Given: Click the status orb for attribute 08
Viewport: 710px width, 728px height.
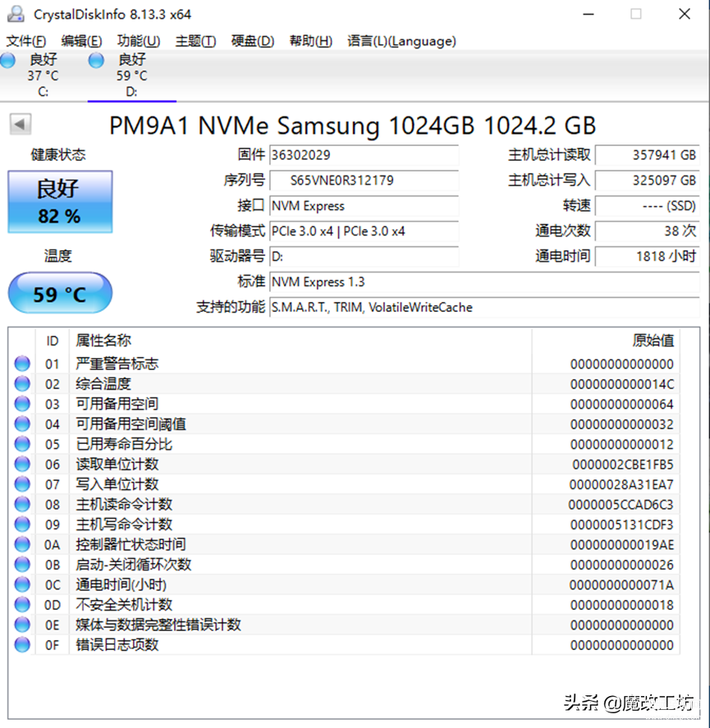Looking at the screenshot, I should [22, 504].
